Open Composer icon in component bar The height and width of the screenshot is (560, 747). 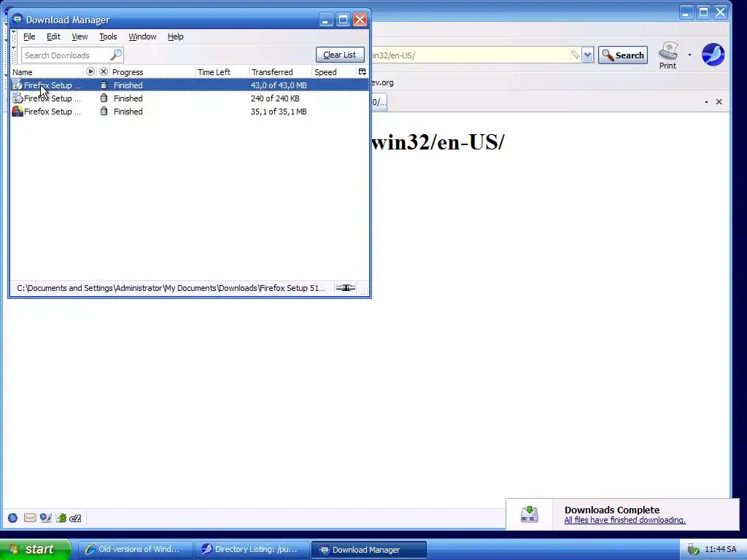point(45,518)
